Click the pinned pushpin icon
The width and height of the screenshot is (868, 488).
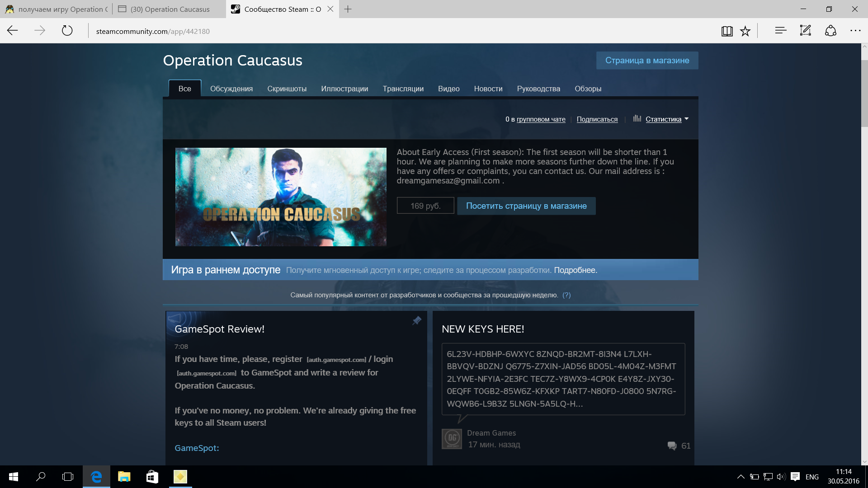click(x=417, y=320)
